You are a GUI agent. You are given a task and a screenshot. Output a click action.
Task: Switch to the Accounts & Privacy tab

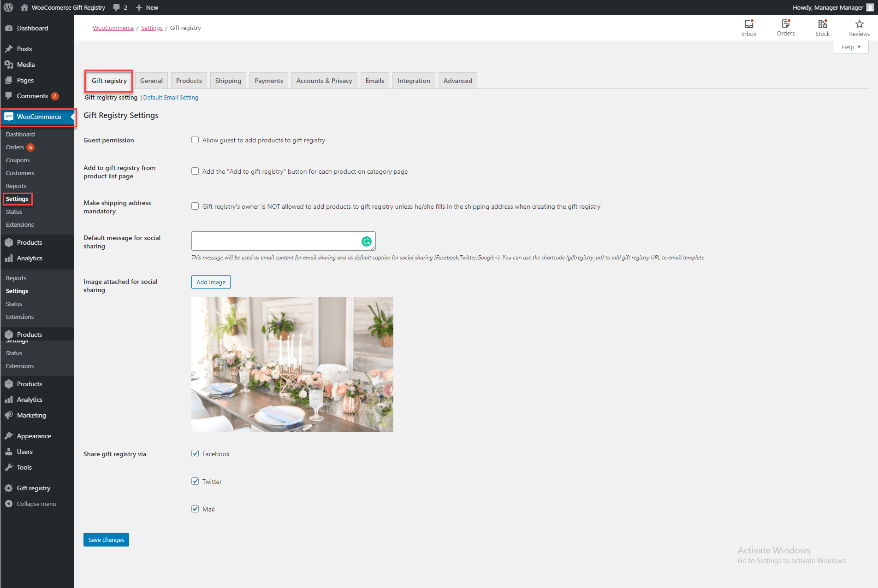pos(324,81)
